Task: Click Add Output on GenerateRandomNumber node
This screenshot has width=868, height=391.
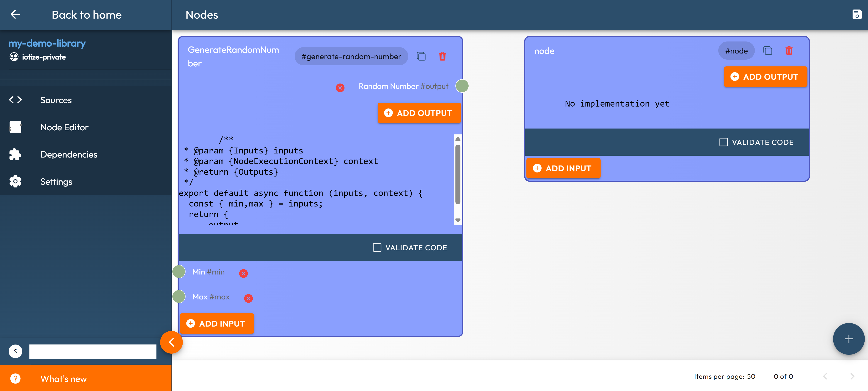Action: 419,113
